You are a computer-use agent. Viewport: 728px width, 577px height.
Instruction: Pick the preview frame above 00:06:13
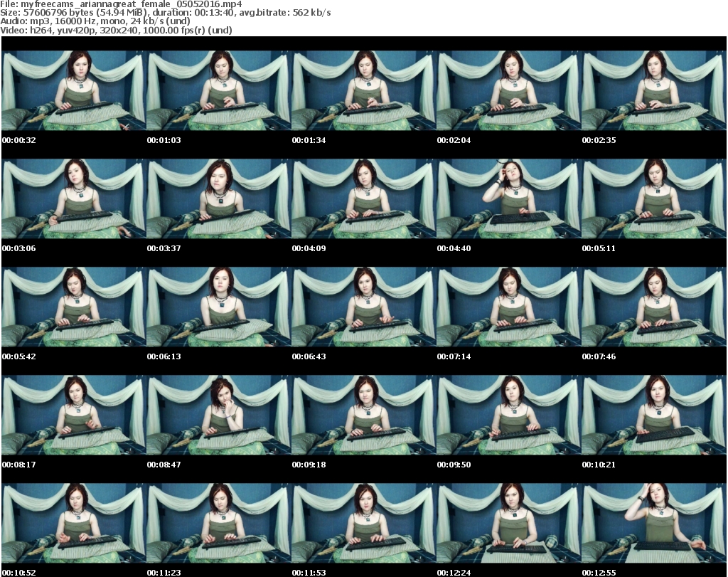[219, 307]
